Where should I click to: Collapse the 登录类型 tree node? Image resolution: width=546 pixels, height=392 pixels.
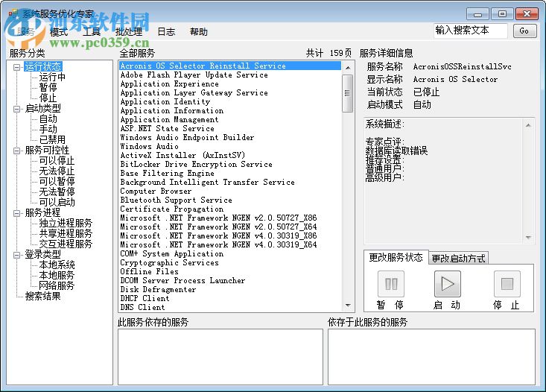pos(16,255)
